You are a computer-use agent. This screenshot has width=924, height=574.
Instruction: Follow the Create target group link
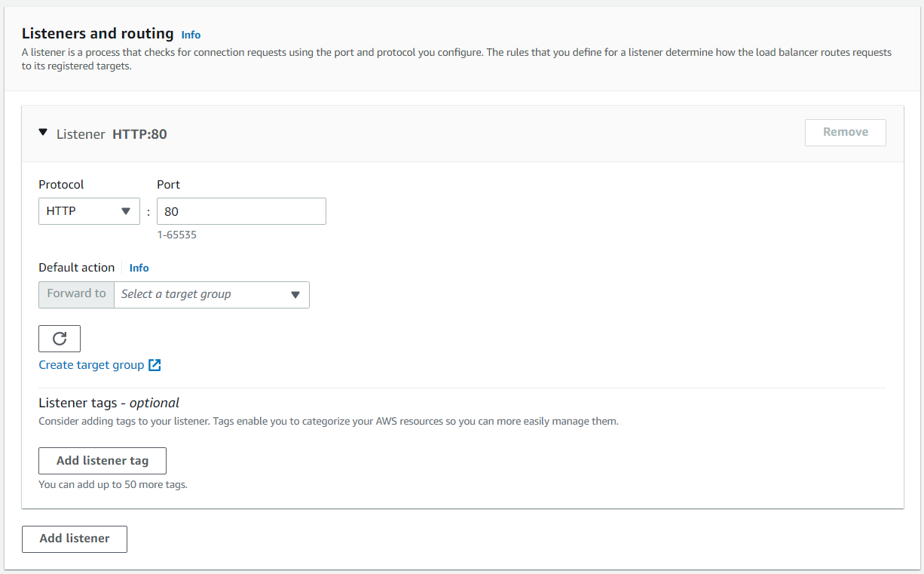(x=91, y=365)
